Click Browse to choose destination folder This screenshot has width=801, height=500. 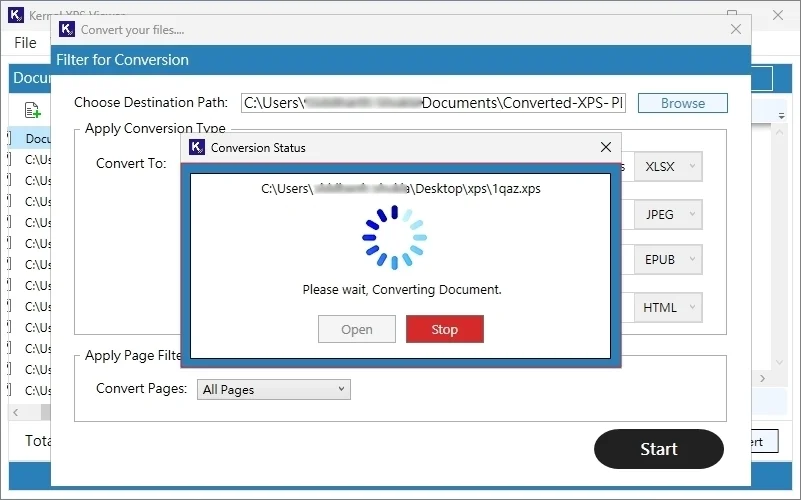pyautogui.click(x=682, y=103)
